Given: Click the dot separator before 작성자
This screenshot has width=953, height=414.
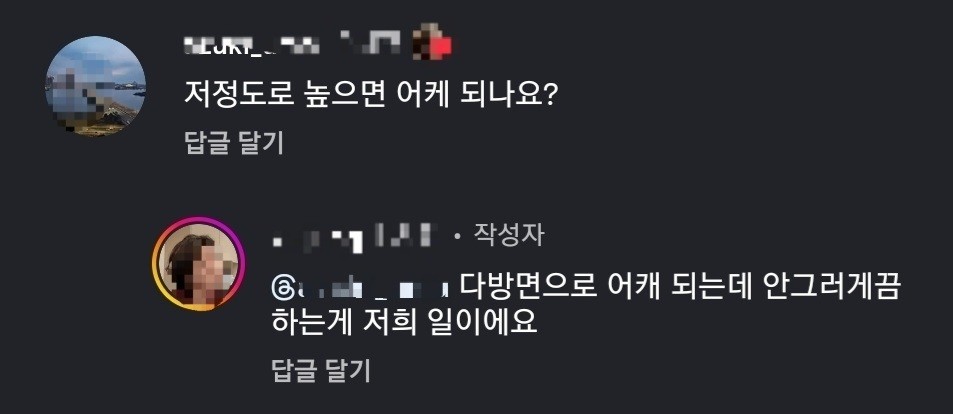Looking at the screenshot, I should (457, 237).
